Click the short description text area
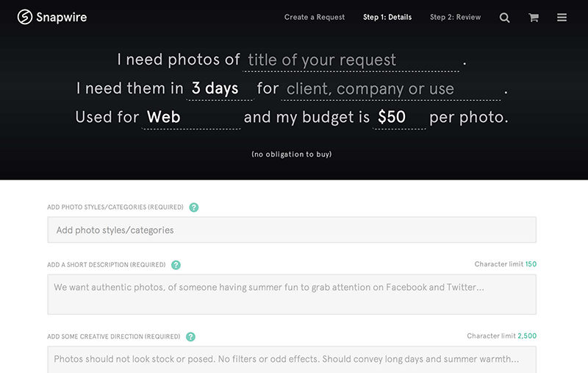The width and height of the screenshot is (588, 373). click(292, 294)
